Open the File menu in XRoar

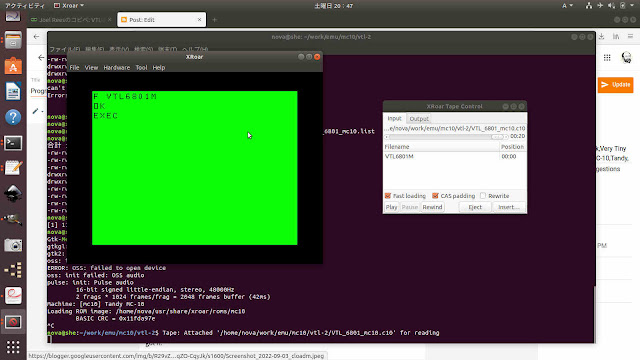(74, 68)
